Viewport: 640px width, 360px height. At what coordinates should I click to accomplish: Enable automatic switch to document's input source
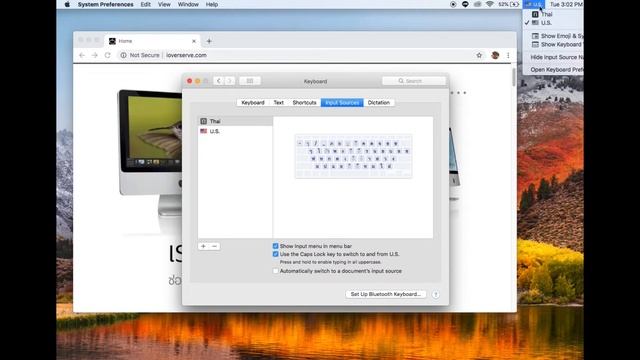coord(276,271)
